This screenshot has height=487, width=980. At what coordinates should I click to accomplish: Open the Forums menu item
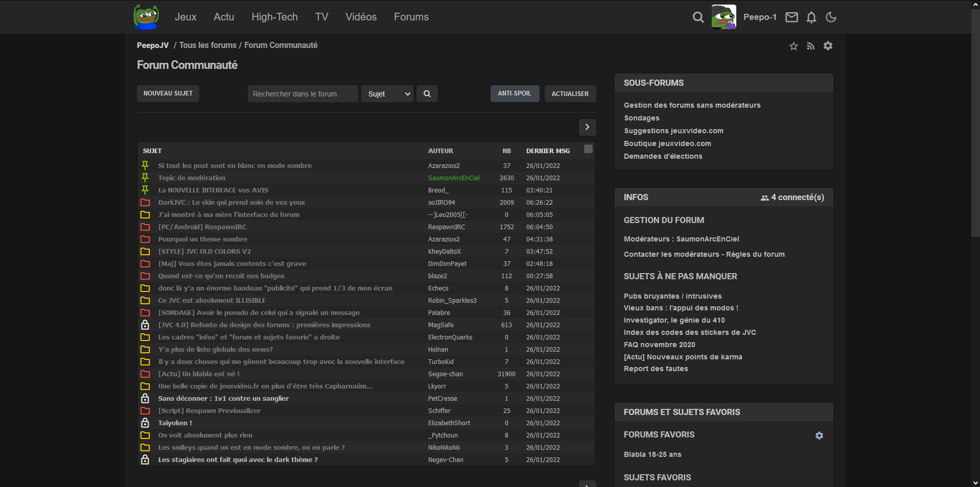[x=411, y=17]
